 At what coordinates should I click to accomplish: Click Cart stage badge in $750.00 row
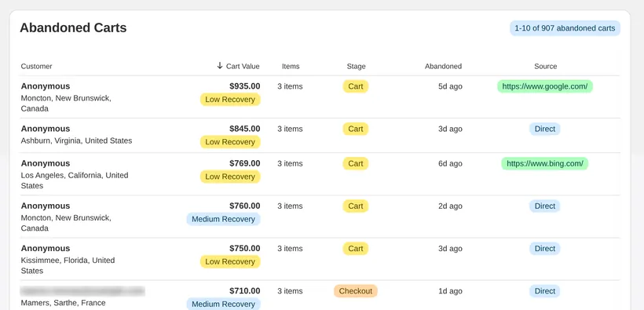[356, 249]
